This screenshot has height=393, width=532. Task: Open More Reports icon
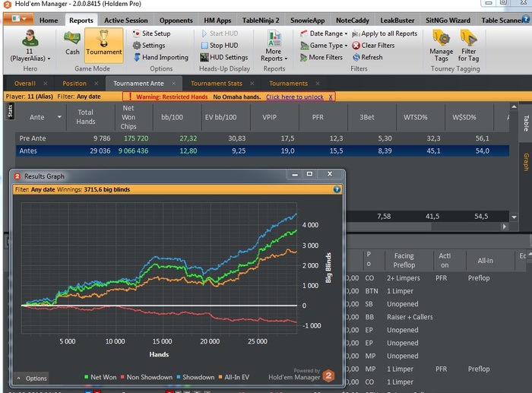(x=274, y=38)
